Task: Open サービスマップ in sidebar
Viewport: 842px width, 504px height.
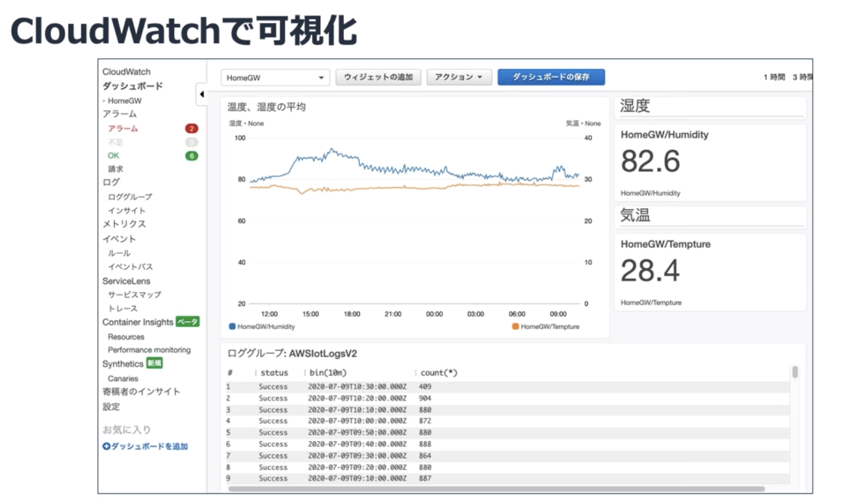Action: (x=134, y=294)
